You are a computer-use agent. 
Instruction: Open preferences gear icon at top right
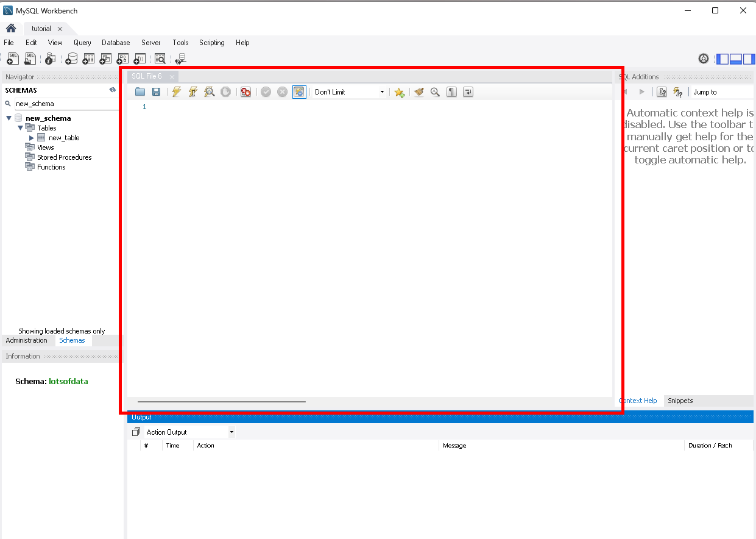point(704,59)
